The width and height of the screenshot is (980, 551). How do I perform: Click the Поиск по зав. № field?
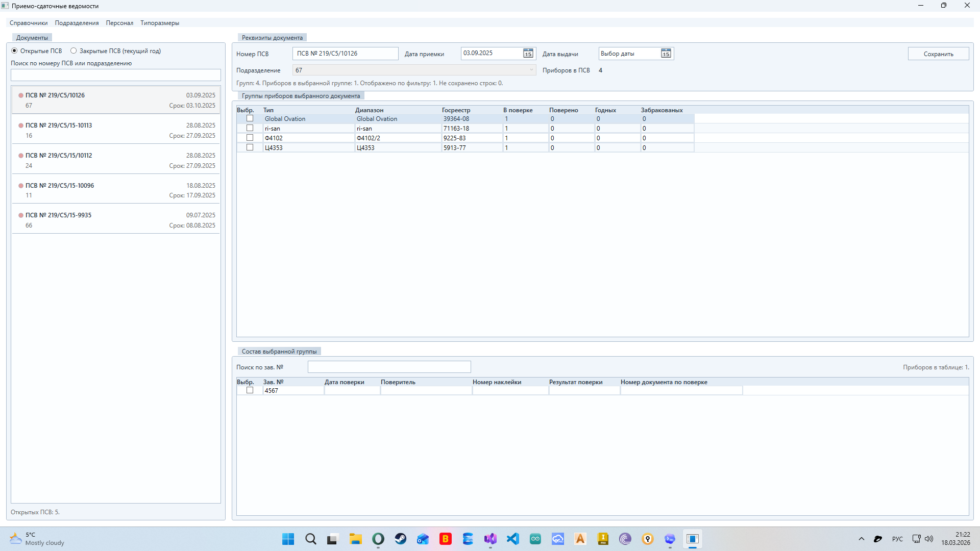tap(389, 367)
